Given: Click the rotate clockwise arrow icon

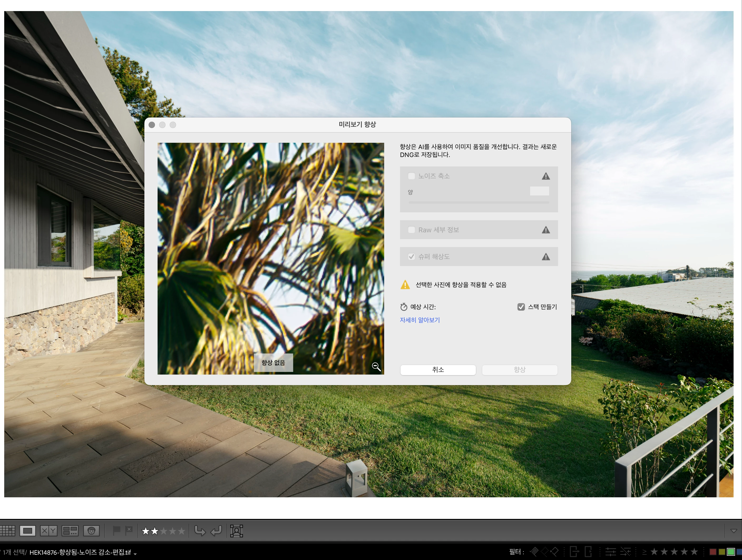Looking at the screenshot, I should point(216,531).
